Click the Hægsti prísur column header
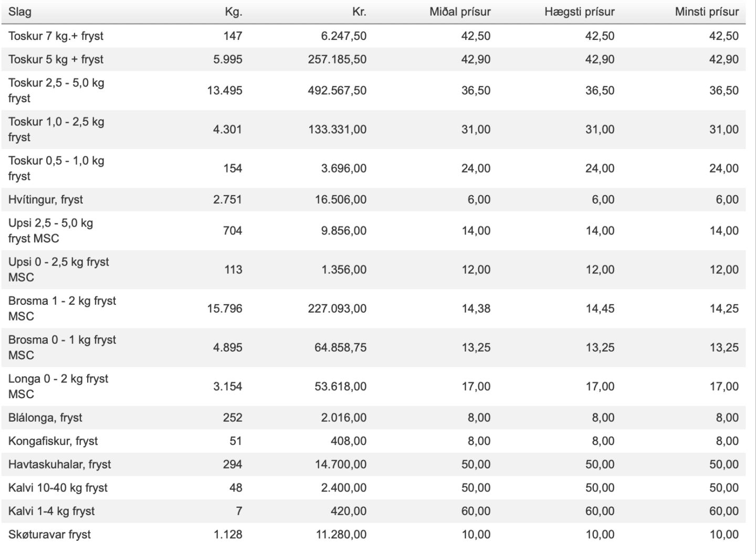The width and height of the screenshot is (756, 554). pyautogui.click(x=579, y=12)
